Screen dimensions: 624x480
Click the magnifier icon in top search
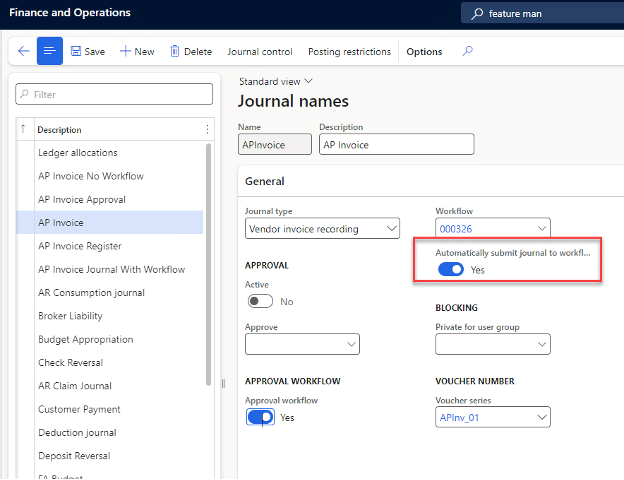click(x=477, y=14)
